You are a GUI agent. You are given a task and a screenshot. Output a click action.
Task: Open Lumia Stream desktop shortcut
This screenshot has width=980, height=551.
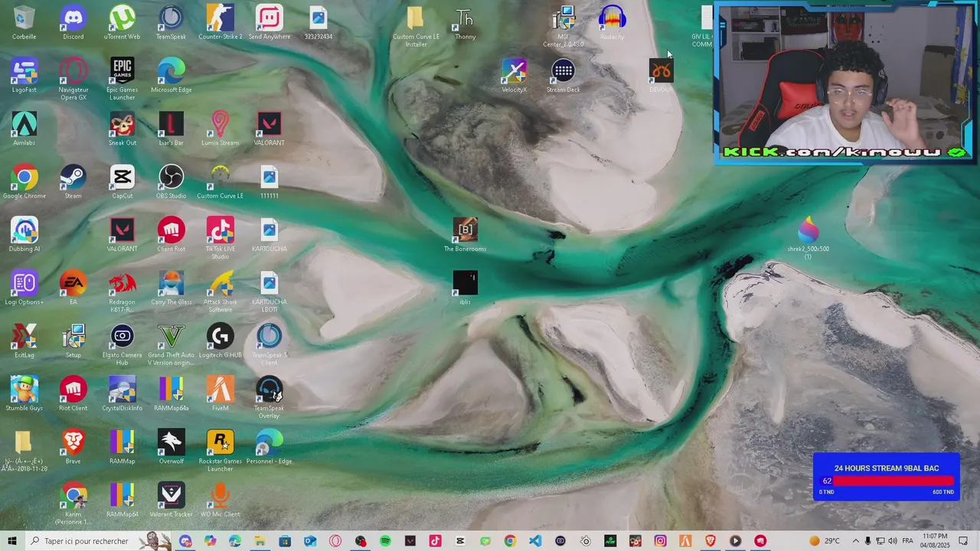click(220, 129)
